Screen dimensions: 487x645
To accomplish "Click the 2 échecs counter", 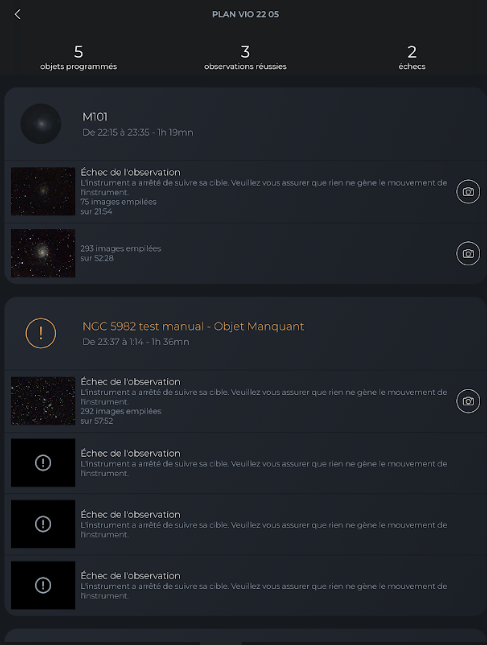I will pos(412,58).
